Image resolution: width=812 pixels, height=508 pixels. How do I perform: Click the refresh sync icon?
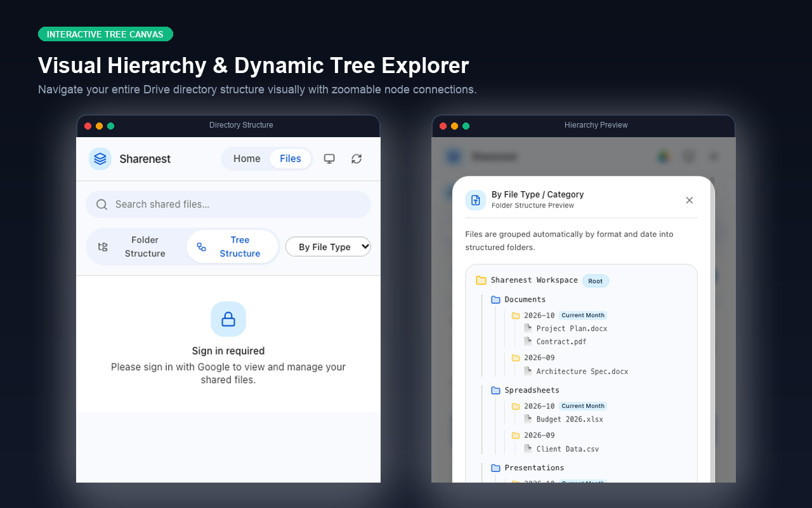pos(357,159)
